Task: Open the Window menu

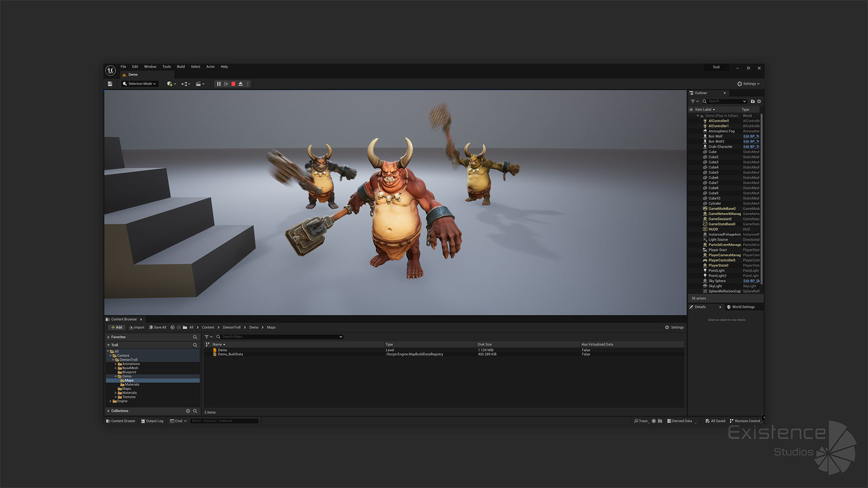Action: (x=150, y=67)
